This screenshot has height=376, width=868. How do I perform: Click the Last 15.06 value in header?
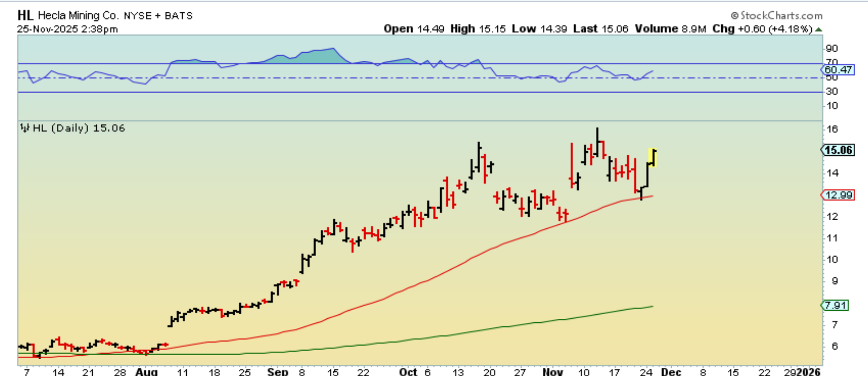tap(600, 29)
